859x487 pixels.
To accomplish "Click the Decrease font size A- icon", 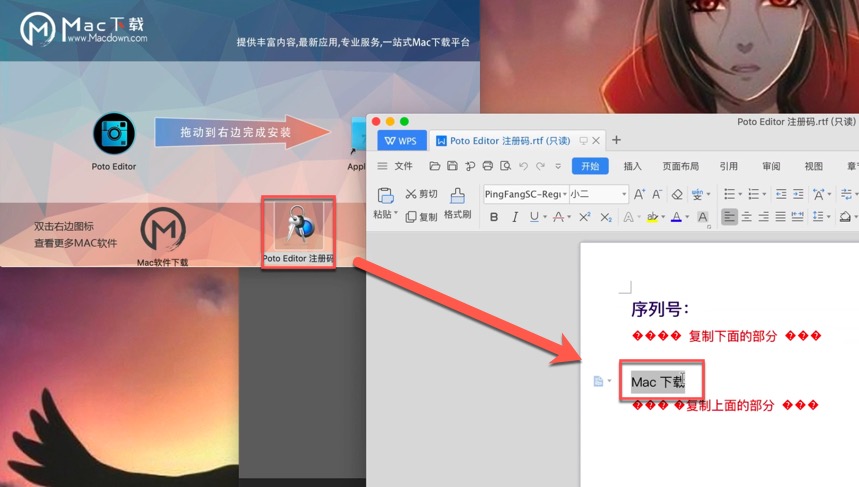I will (656, 194).
